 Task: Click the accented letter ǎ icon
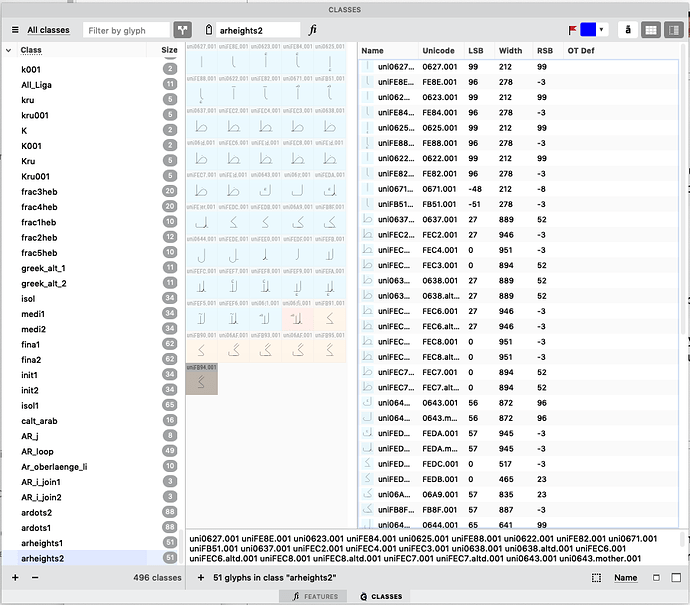coord(628,30)
